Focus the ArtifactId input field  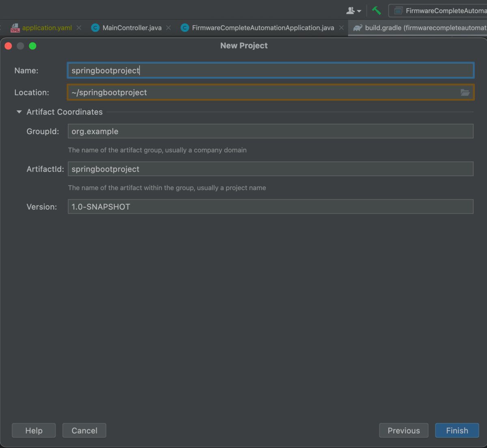tap(270, 169)
